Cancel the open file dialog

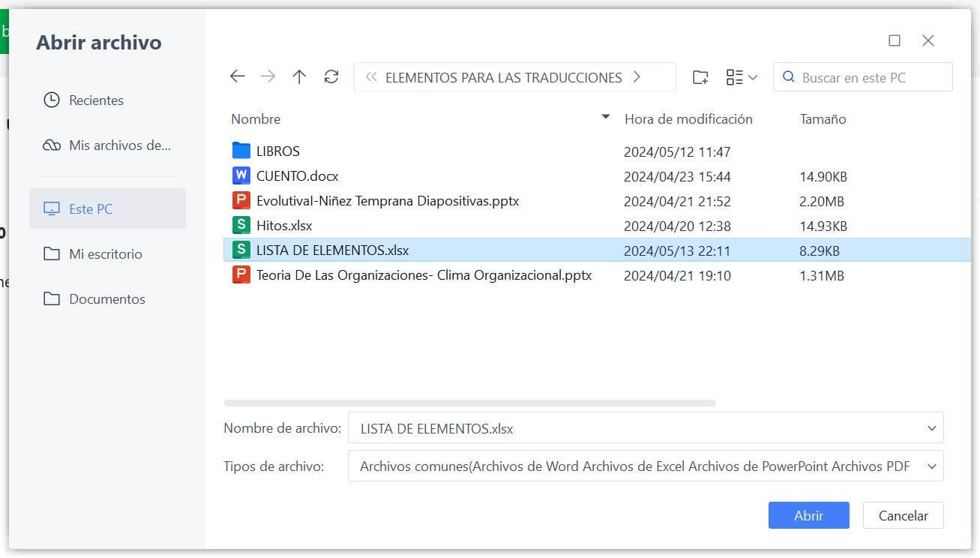click(x=903, y=515)
